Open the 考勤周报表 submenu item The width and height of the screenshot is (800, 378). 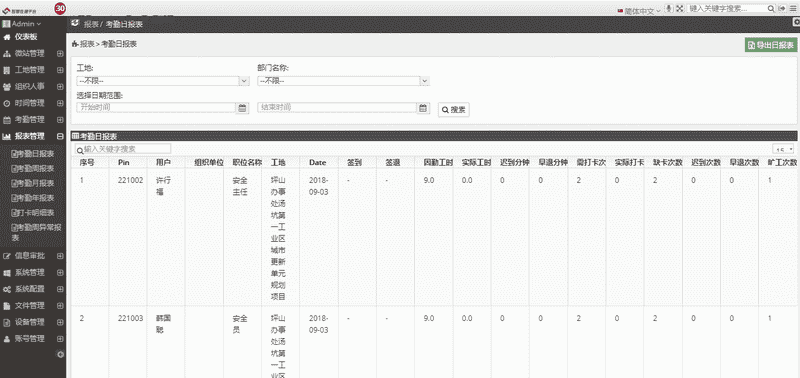click(33, 168)
